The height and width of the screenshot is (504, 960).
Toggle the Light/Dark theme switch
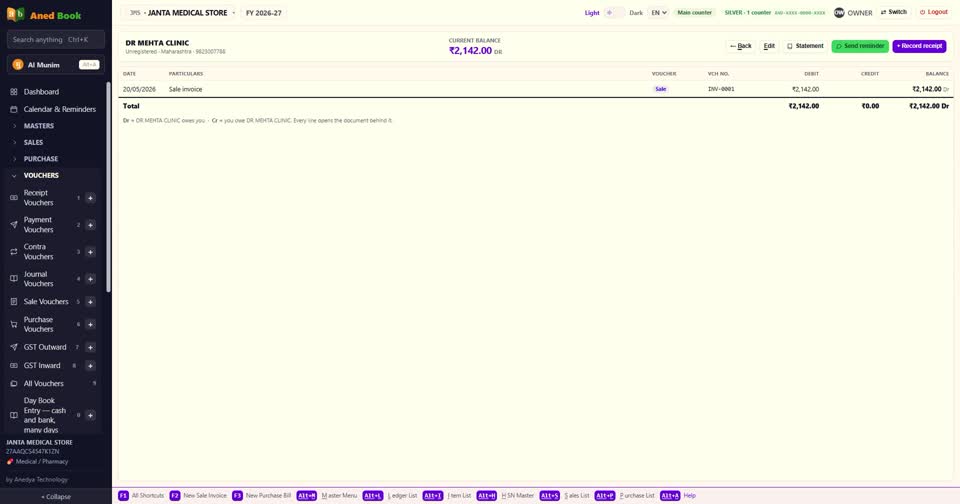point(614,12)
